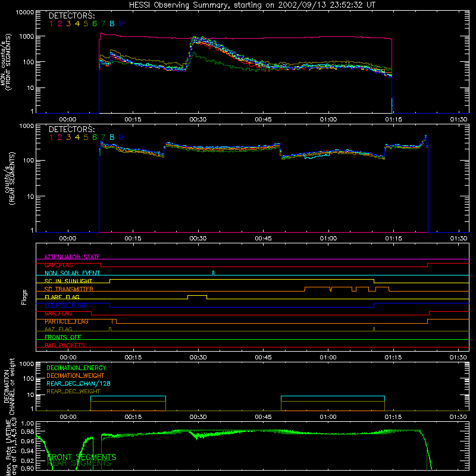Click the 00:45 time label under the Flags plot
This screenshot has width=476, height=476.
coord(263,358)
